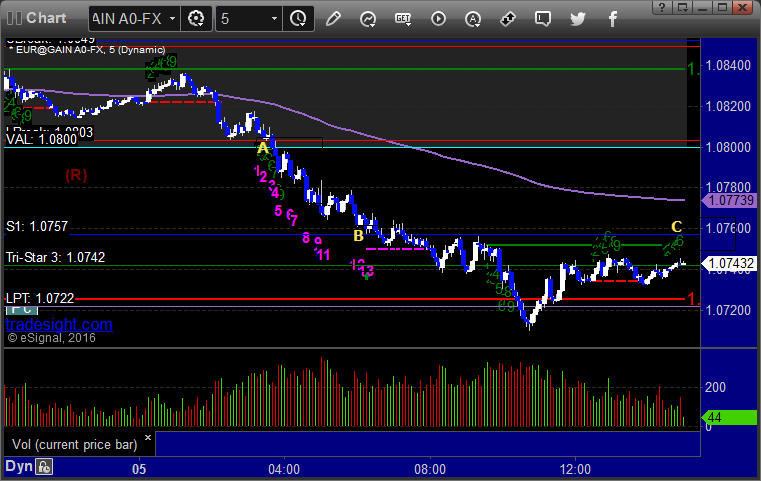Open the tradesight.com link

click(x=59, y=324)
